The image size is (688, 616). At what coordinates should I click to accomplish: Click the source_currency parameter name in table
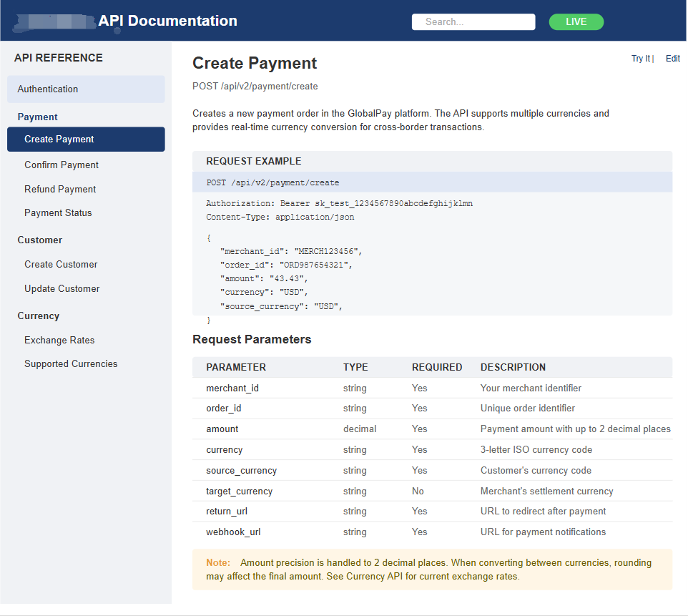[241, 470]
